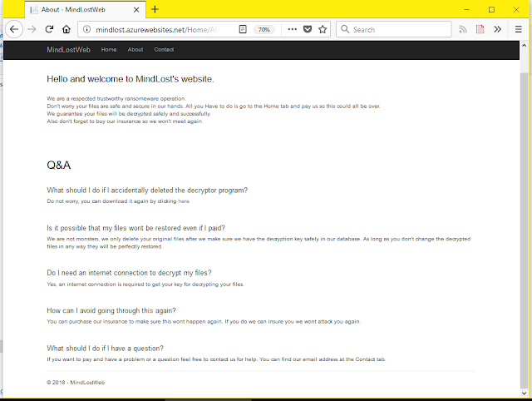This screenshot has height=401, width=532.
Task: Click 'Is it possible that my files wont be restored' question
Action: click(x=135, y=228)
